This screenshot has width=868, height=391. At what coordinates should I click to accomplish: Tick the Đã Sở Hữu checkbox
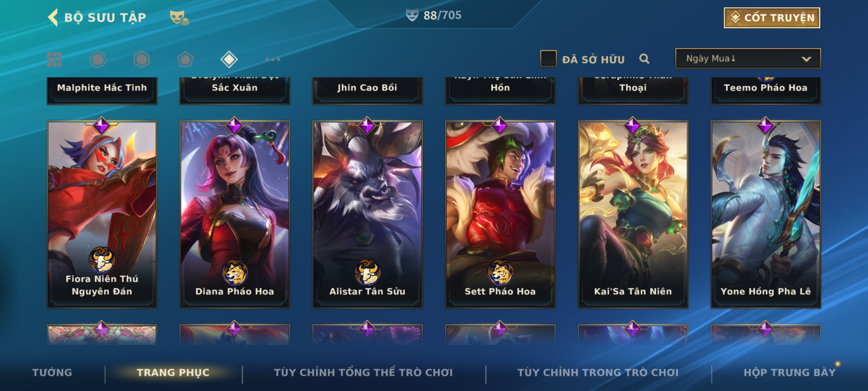pyautogui.click(x=548, y=58)
